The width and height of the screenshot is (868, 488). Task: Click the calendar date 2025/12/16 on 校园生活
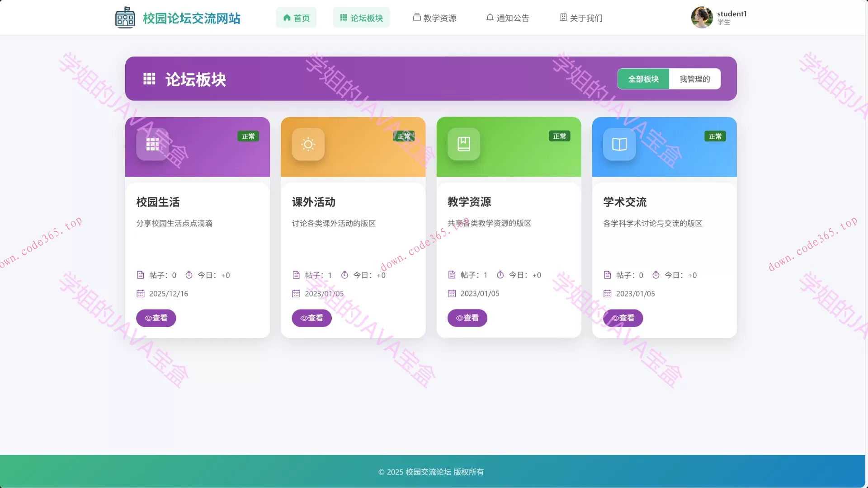[x=168, y=293]
